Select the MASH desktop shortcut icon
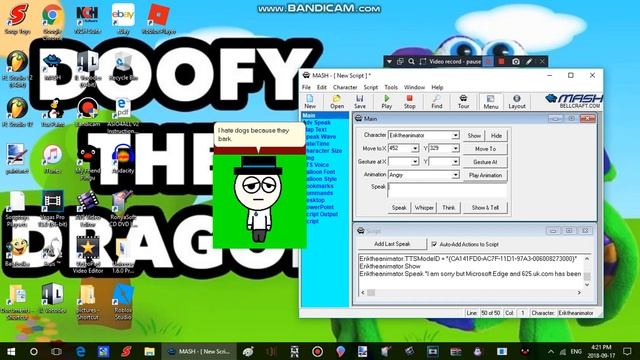Image resolution: width=640 pixels, height=360 pixels. [x=52, y=66]
